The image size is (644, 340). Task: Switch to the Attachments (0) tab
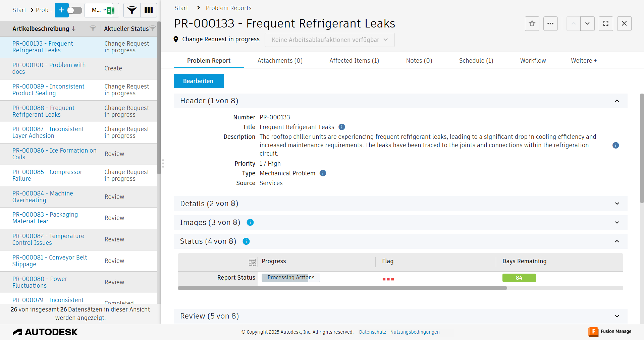[280, 61]
